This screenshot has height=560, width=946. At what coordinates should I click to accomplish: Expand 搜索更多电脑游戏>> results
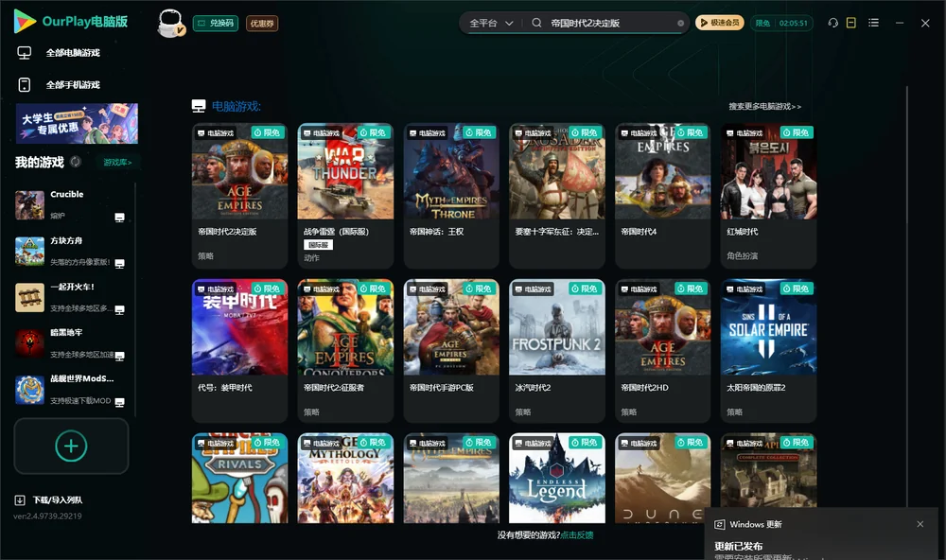(764, 106)
